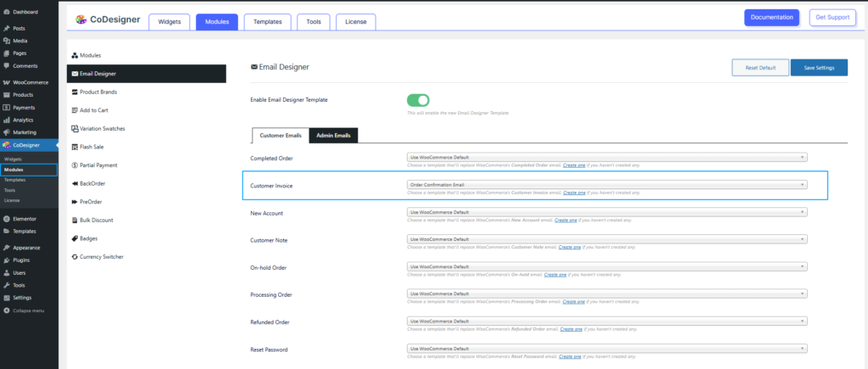Viewport: 868px width, 369px height.
Task: Open the Customer Invoice template dropdown
Action: [x=607, y=185]
